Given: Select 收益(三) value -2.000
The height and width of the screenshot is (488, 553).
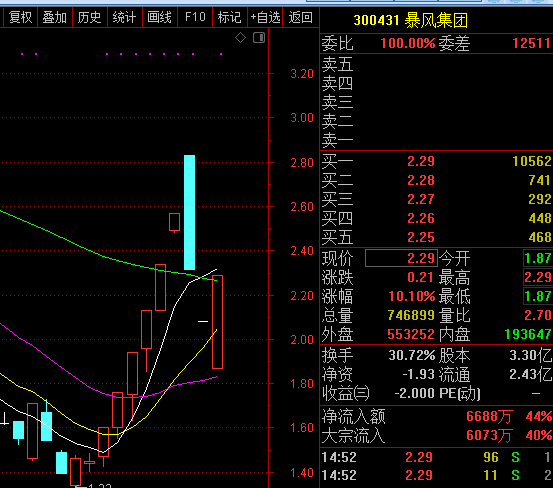Looking at the screenshot, I should click(414, 393).
